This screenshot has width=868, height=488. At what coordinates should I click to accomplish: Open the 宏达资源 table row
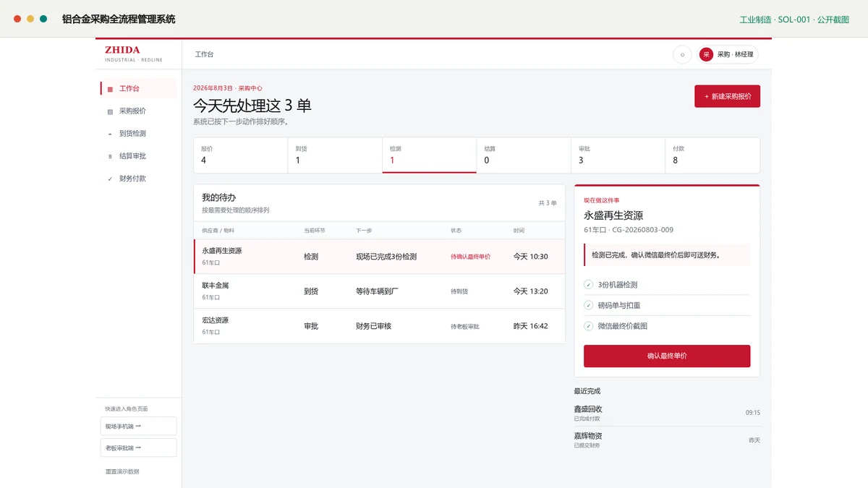click(379, 326)
